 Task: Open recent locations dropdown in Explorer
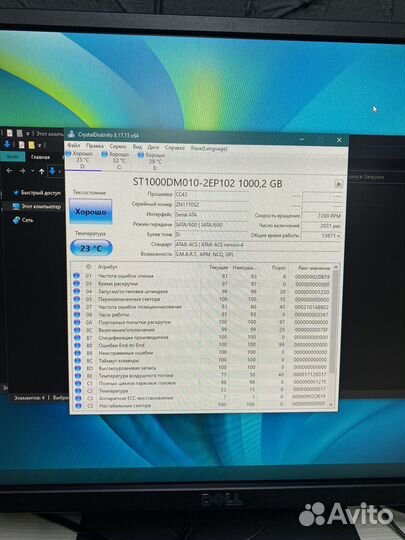pos(32,171)
